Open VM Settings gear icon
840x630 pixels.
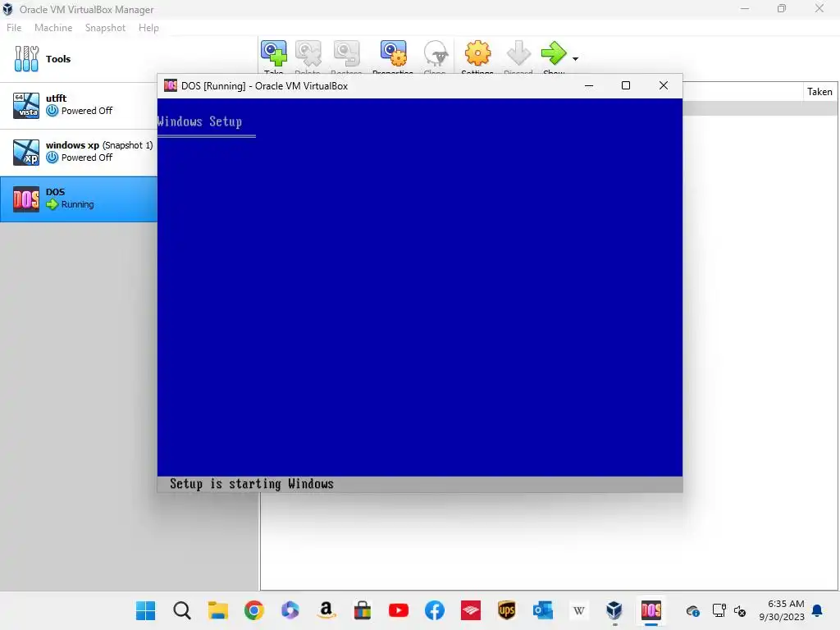pyautogui.click(x=477, y=53)
